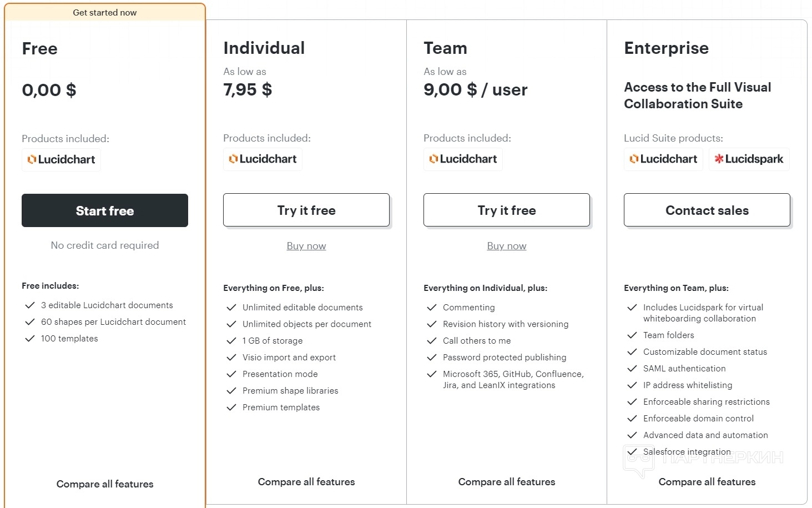This screenshot has width=812, height=508.
Task: Click Lucidchart logo badge in Team plan
Action: [463, 159]
